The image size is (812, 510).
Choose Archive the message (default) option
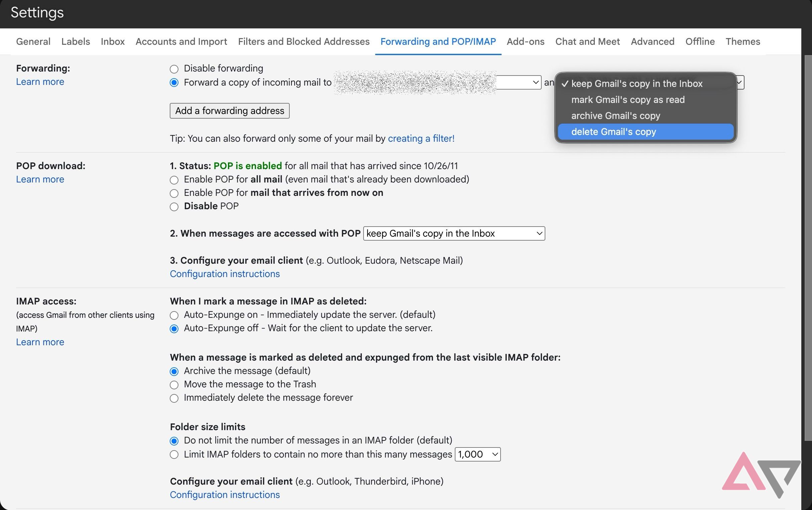pyautogui.click(x=174, y=371)
